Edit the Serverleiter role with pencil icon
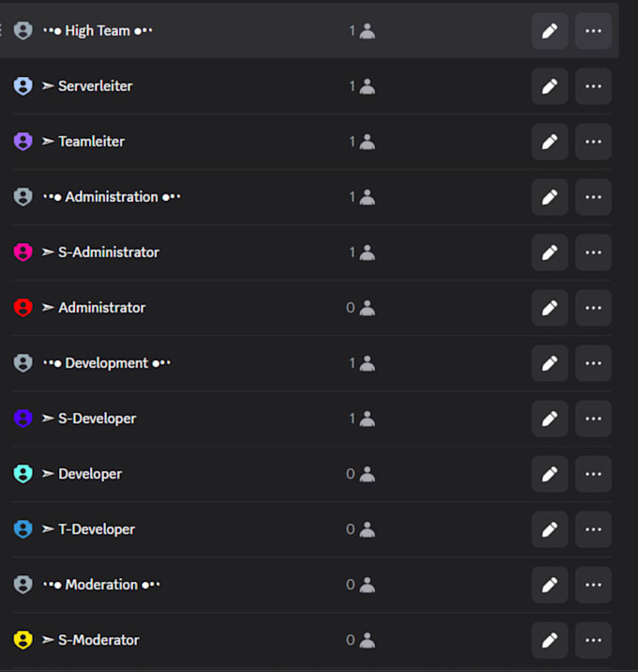 (550, 86)
